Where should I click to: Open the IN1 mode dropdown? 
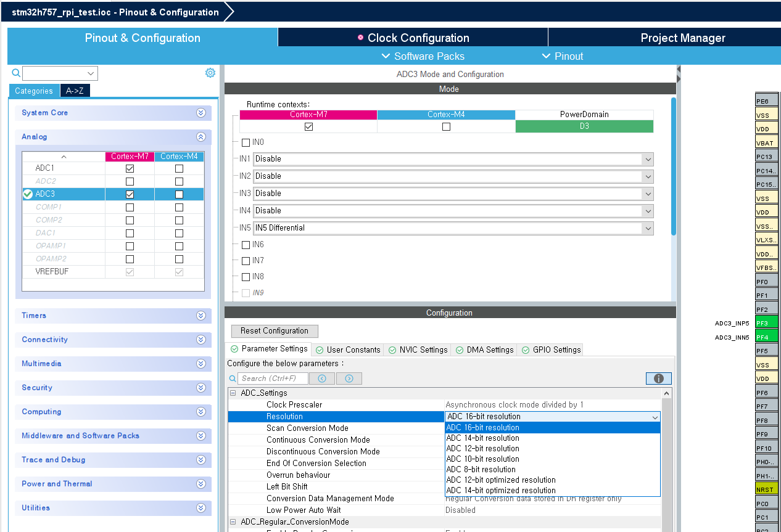pos(453,159)
